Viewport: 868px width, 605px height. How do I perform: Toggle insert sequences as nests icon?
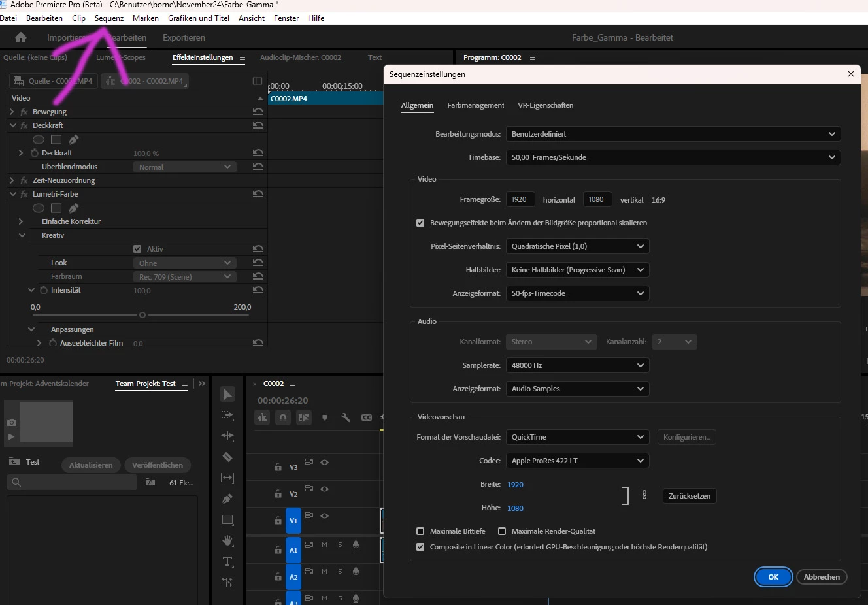pyautogui.click(x=262, y=417)
